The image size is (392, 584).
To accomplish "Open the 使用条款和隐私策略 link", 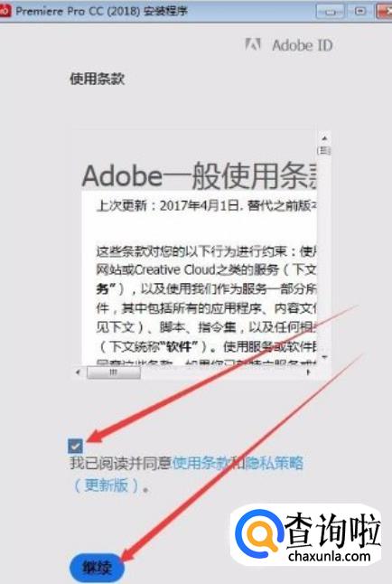I will coord(238,464).
